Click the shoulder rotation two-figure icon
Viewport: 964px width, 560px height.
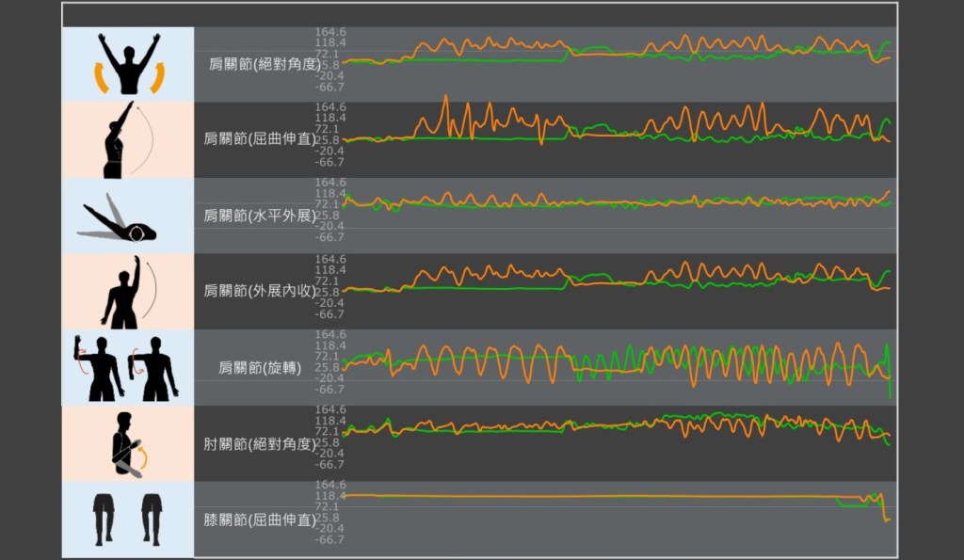tap(128, 367)
